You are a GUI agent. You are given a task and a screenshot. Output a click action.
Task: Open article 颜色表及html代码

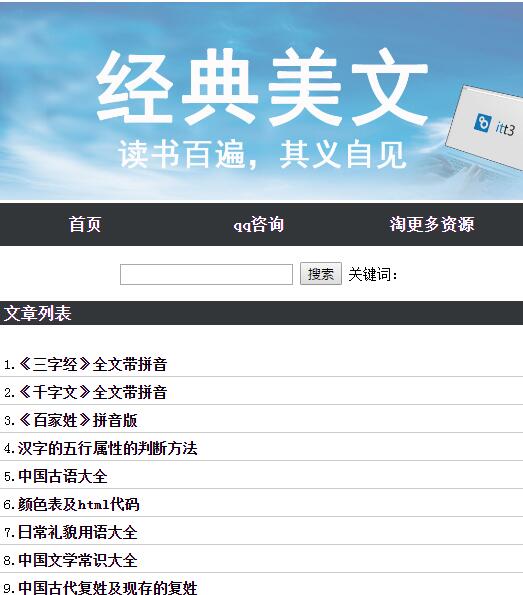(x=79, y=504)
